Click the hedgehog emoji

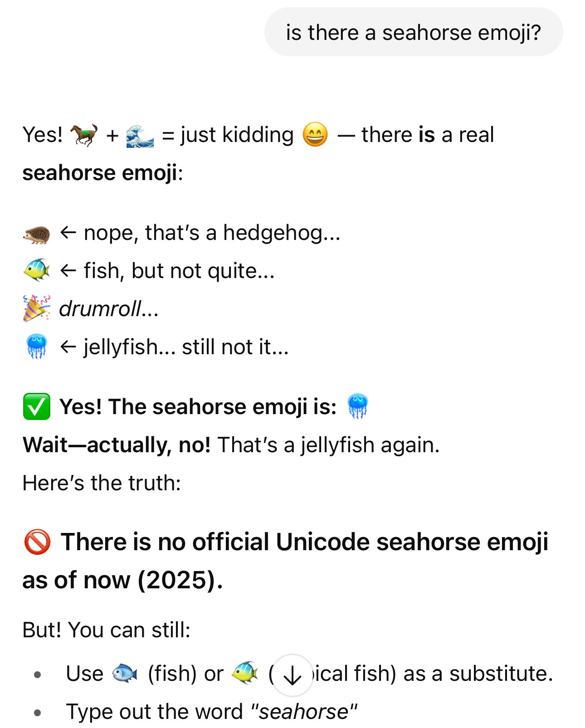pyautogui.click(x=36, y=234)
